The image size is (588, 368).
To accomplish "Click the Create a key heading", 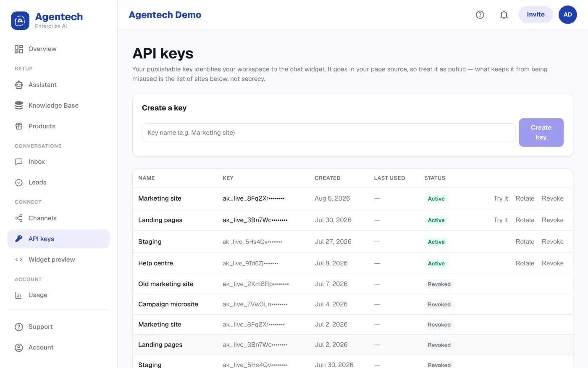I will pos(164,108).
